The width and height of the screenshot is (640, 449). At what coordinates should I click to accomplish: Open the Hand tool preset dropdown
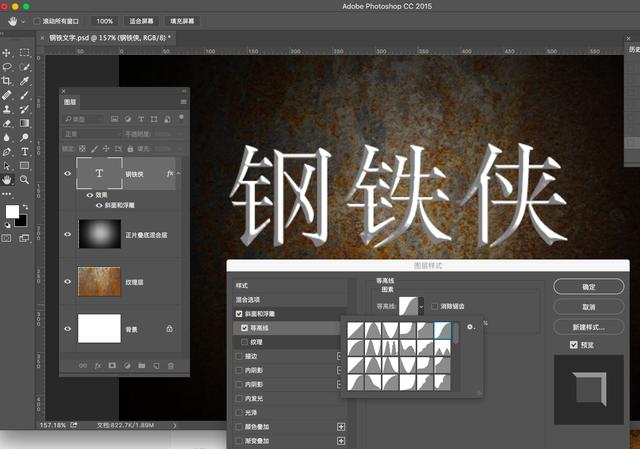(x=23, y=21)
